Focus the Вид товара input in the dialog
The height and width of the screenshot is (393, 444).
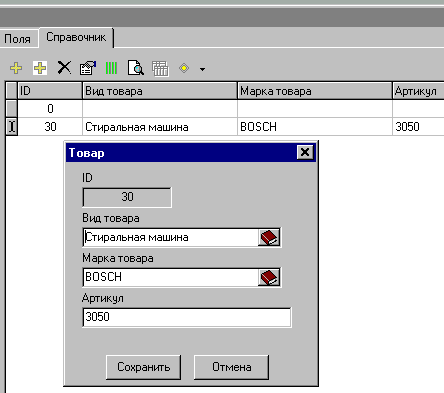click(x=171, y=237)
